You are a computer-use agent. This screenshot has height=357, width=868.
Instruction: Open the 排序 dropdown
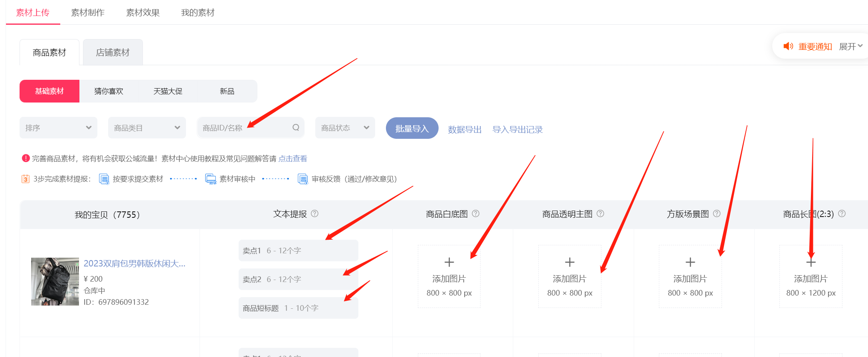[x=58, y=128]
